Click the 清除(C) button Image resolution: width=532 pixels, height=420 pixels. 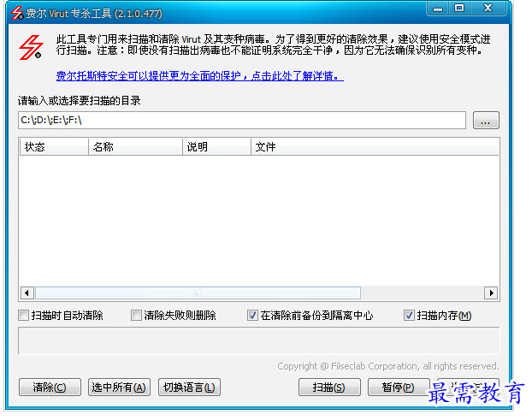click(50, 387)
